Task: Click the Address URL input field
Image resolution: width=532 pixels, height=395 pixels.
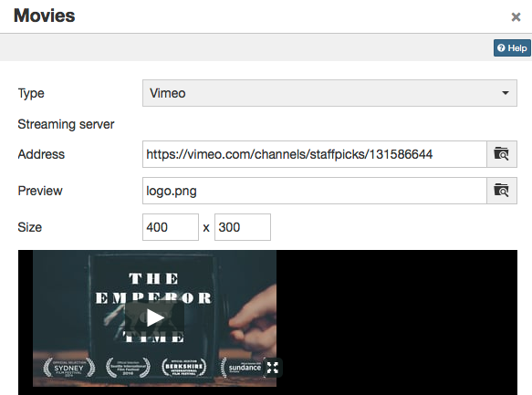Action: point(315,154)
